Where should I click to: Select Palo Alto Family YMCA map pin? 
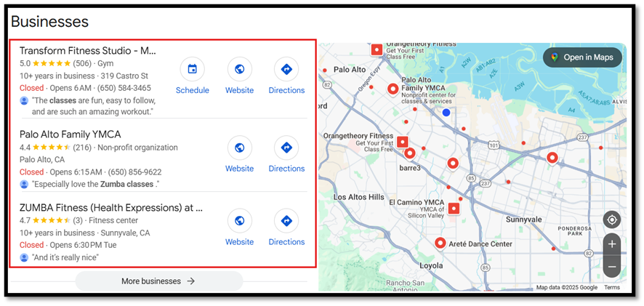point(393,89)
